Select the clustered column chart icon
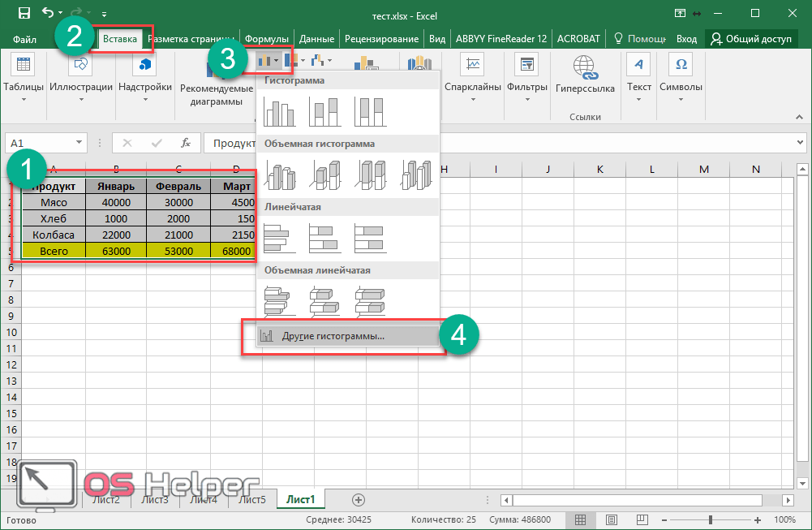This screenshot has height=530, width=812. pos(281,113)
